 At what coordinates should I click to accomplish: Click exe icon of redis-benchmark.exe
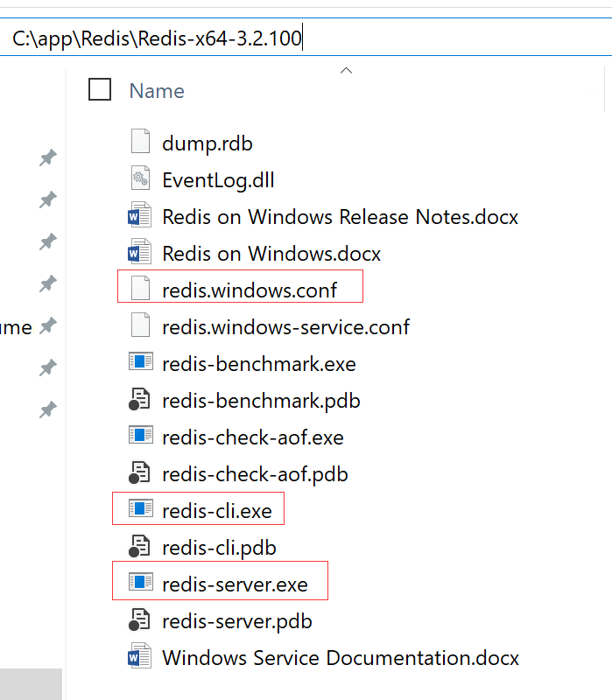click(x=141, y=361)
